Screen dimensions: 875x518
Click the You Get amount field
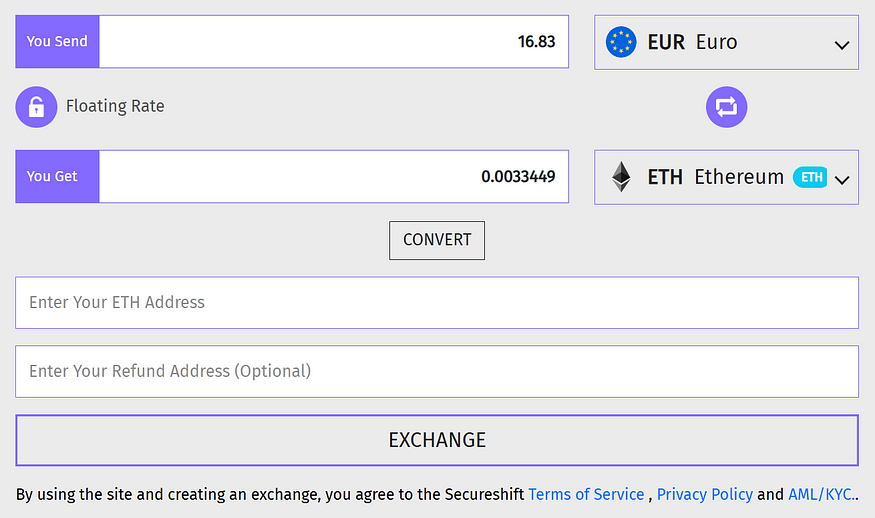pos(333,177)
